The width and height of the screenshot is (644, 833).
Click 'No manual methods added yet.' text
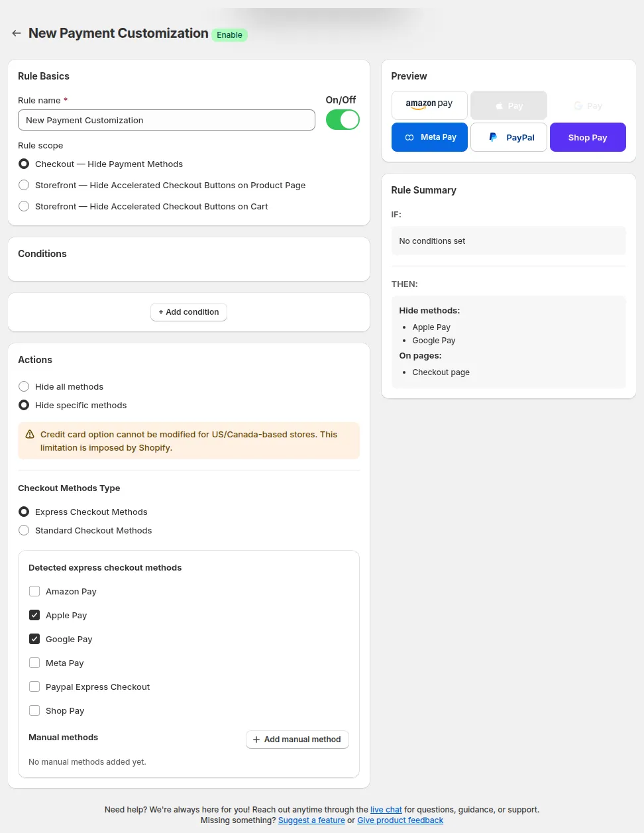[87, 762]
